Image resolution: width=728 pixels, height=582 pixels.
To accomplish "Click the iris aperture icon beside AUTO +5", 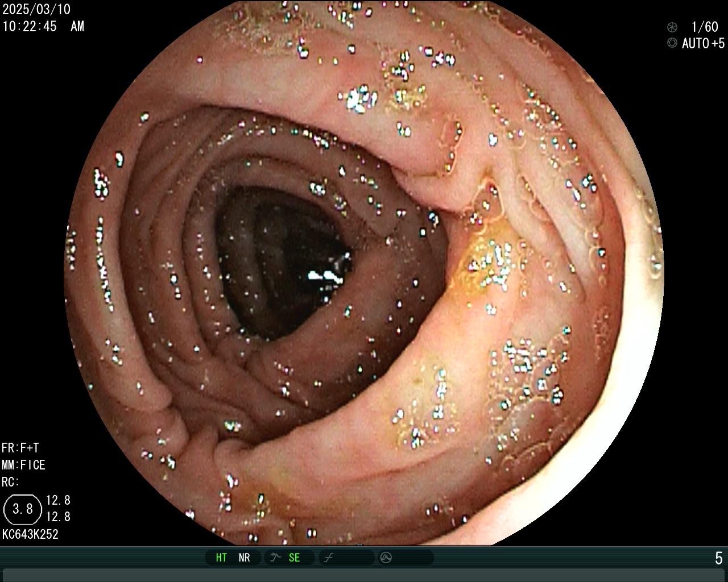I will [x=672, y=43].
